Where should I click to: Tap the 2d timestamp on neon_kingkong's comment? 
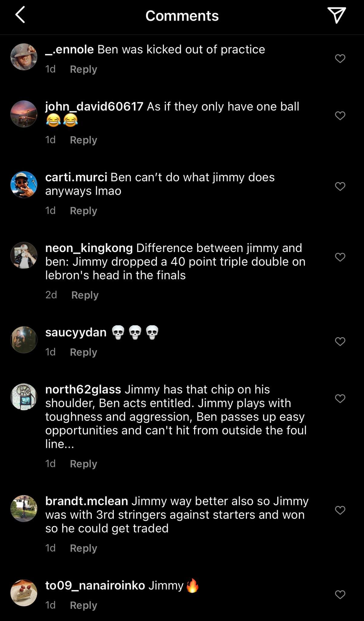[x=51, y=295]
